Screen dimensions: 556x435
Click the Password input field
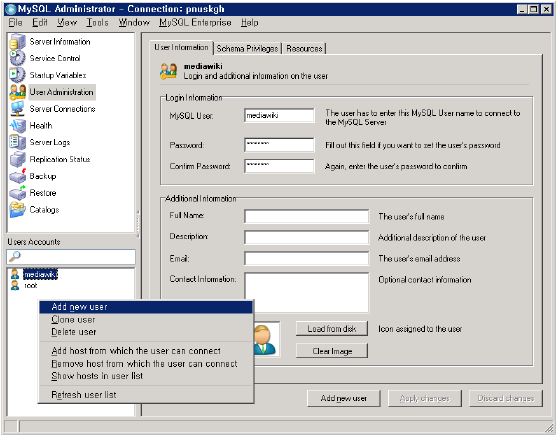pyautogui.click(x=279, y=145)
